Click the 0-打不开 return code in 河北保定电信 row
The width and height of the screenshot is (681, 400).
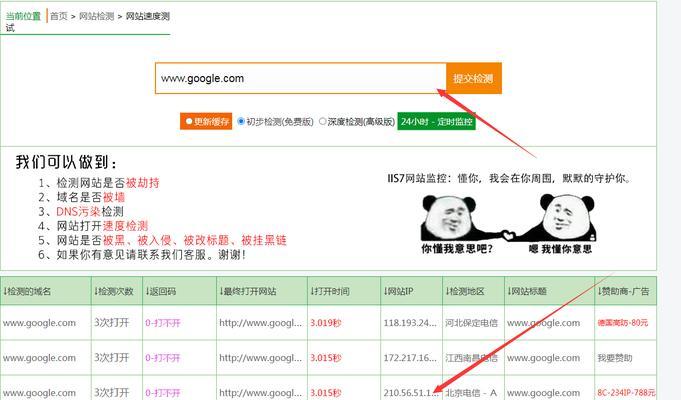click(163, 323)
